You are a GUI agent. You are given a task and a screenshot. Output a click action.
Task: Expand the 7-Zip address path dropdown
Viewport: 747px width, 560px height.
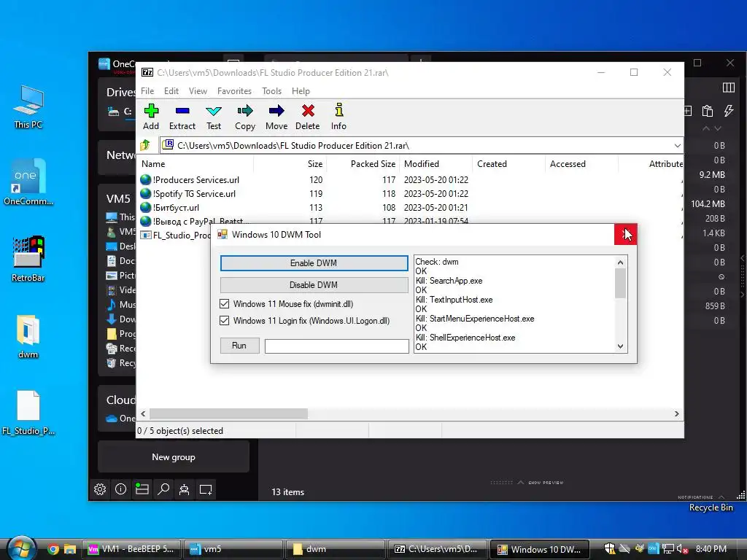pyautogui.click(x=677, y=146)
